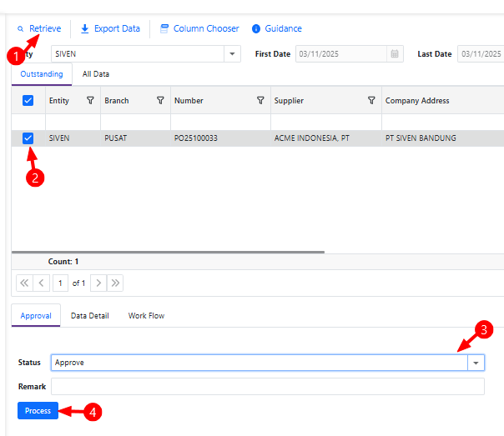
Task: Sort by the Number column header
Action: coord(189,101)
